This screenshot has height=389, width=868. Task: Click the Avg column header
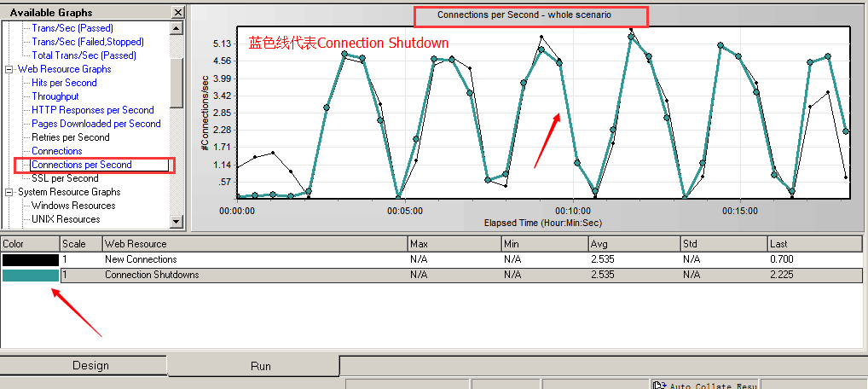tap(634, 244)
